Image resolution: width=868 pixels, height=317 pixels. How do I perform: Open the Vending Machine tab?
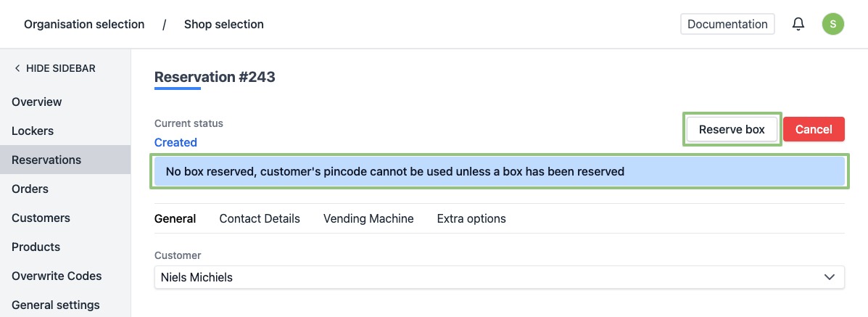click(368, 218)
